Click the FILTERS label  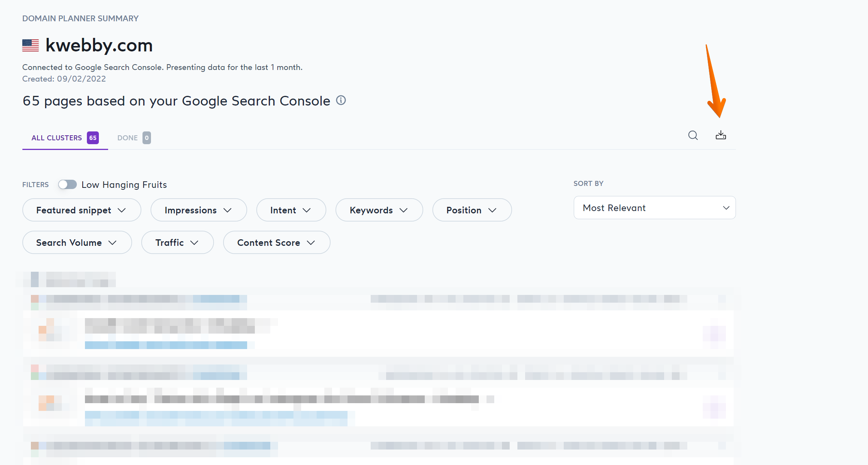pyautogui.click(x=36, y=185)
